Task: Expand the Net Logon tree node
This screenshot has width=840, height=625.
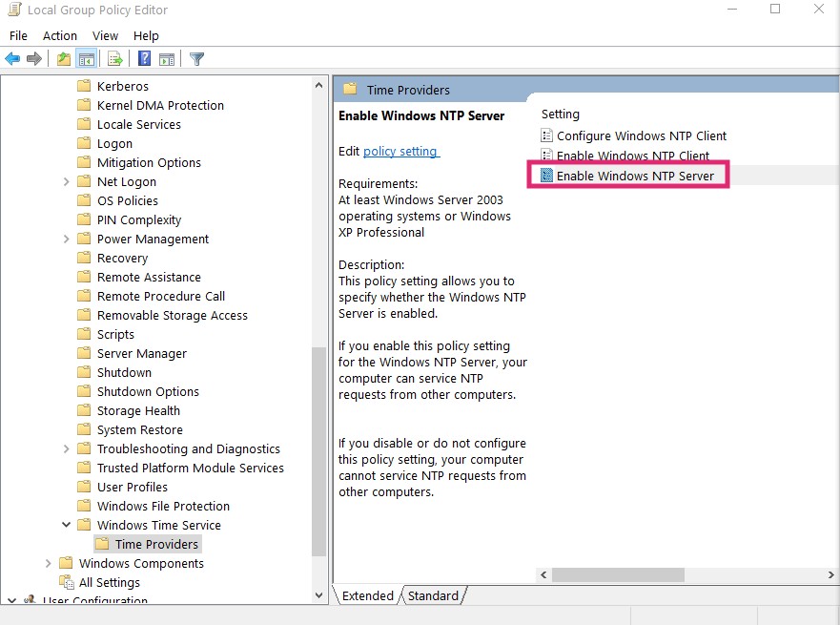Action: coord(66,181)
